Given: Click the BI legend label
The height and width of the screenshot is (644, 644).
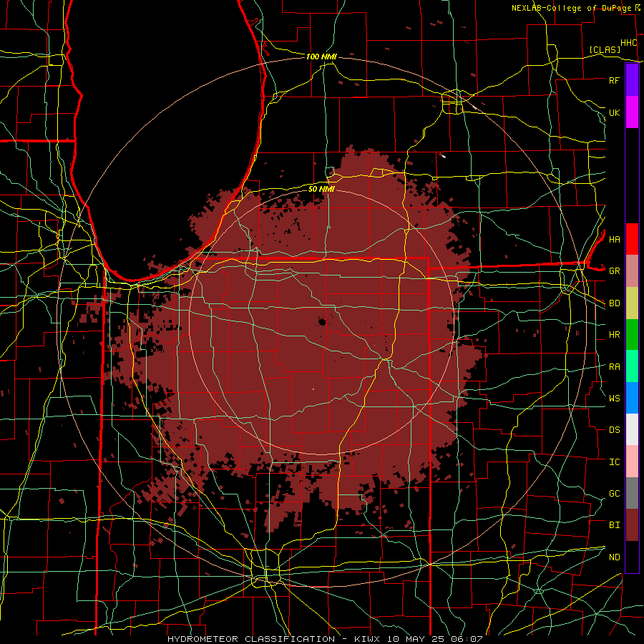Looking at the screenshot, I should point(614,525).
